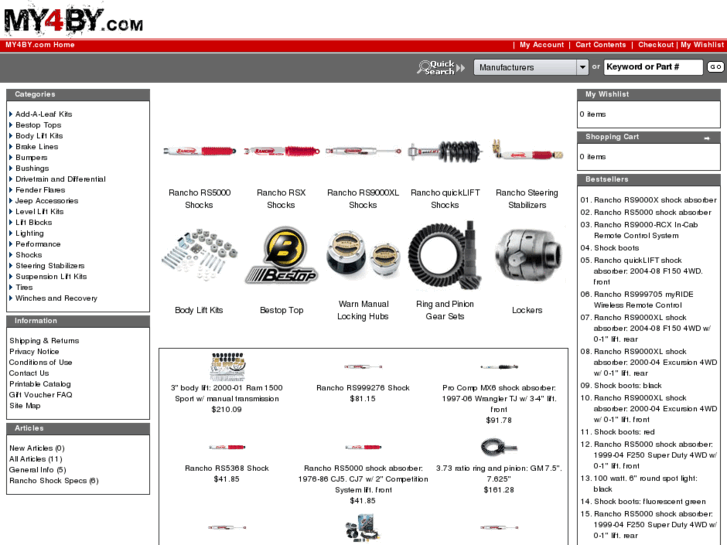Open the Warn Manual Locking Hubs image
Screen dimensions: 727x545
(363, 253)
